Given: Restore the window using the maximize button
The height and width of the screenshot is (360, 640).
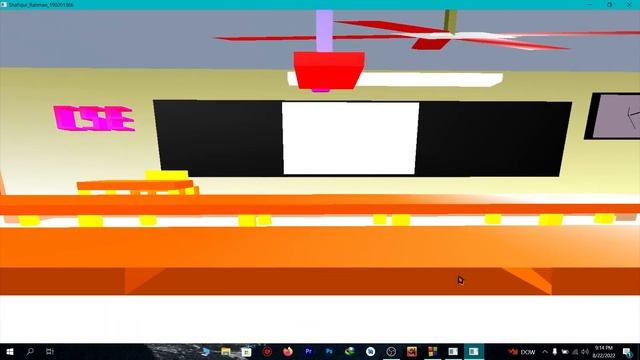Looking at the screenshot, I should [609, 4].
